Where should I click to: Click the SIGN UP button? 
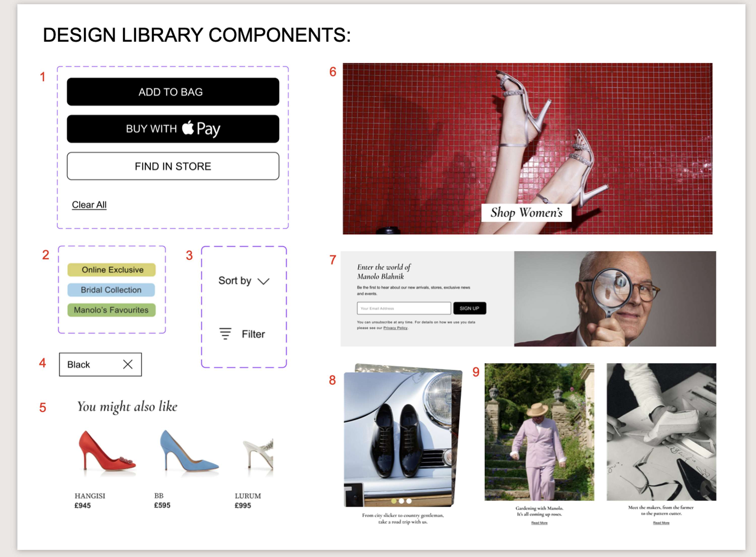click(470, 308)
